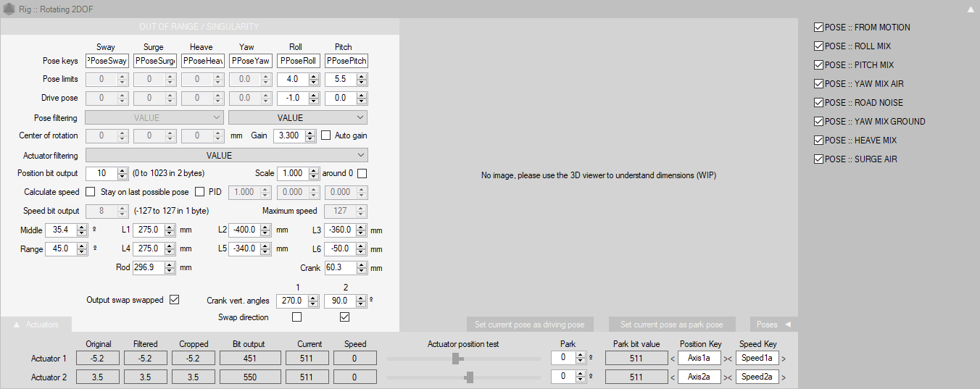Open the Actuator filtering VALUE dropdown
The width and height of the screenshot is (980, 389).
pos(227,155)
